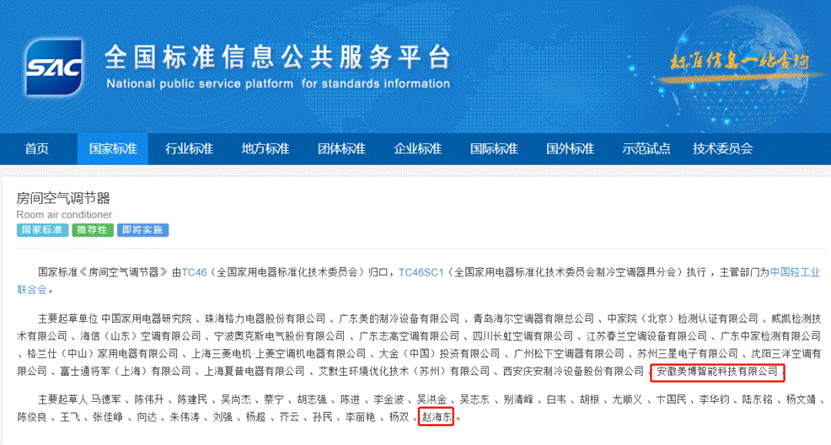Click the 即将实施 status tag
The width and height of the screenshot is (831, 445).
click(x=143, y=230)
